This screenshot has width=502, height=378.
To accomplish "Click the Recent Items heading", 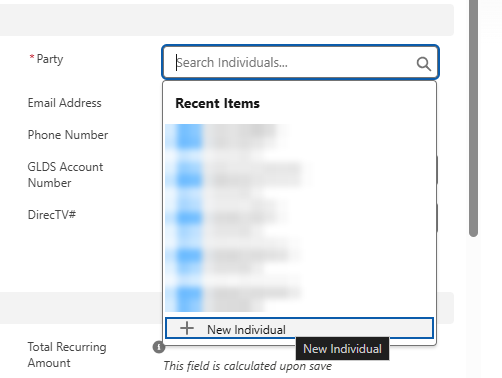I will coord(217,103).
